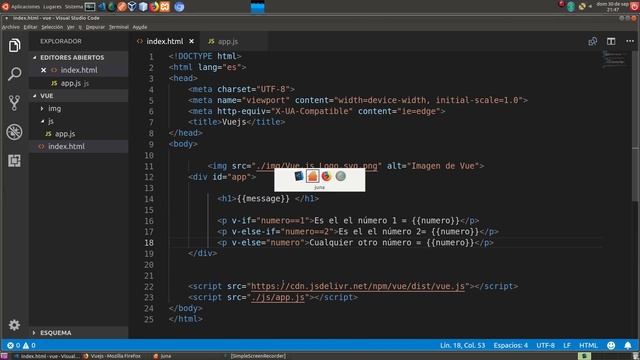Select the Juno icon in window switcher
Image resolution: width=640 pixels, height=360 pixels.
pos(312,176)
